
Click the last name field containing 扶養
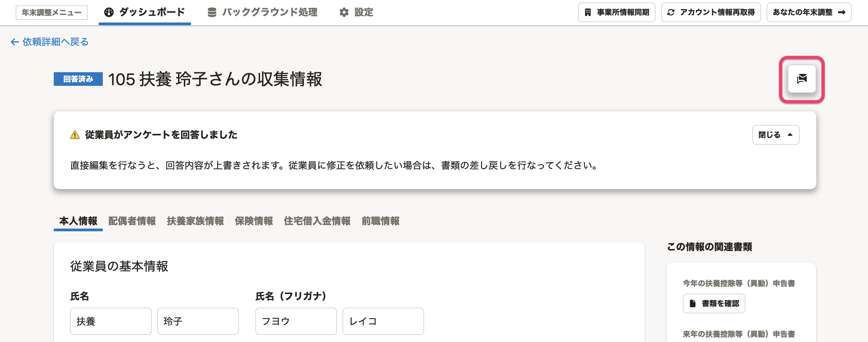tap(111, 321)
